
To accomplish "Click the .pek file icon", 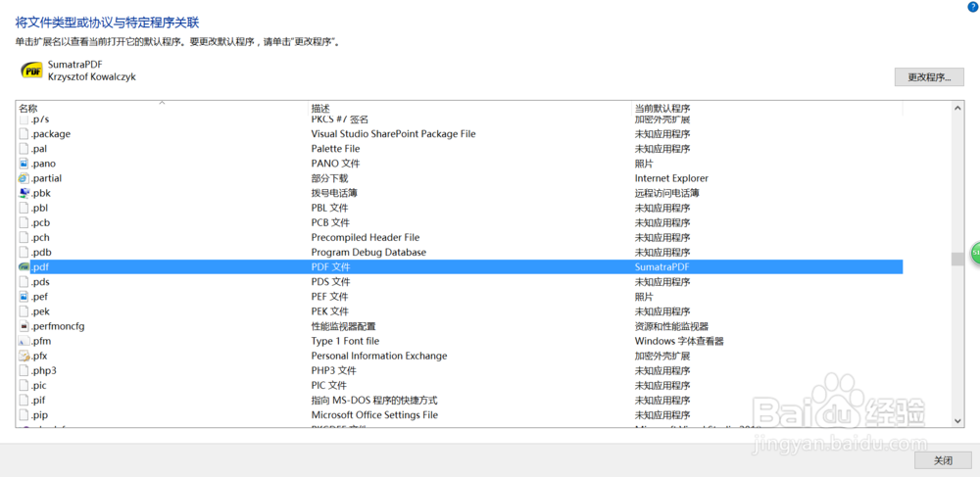I will pos(24,311).
